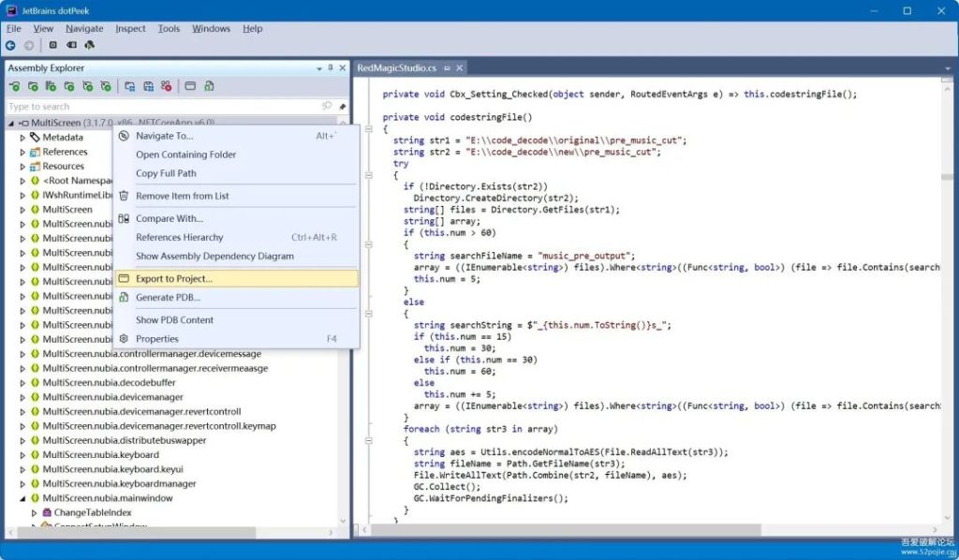
Task: Click the first green Open assembly icon
Action: click(15, 86)
